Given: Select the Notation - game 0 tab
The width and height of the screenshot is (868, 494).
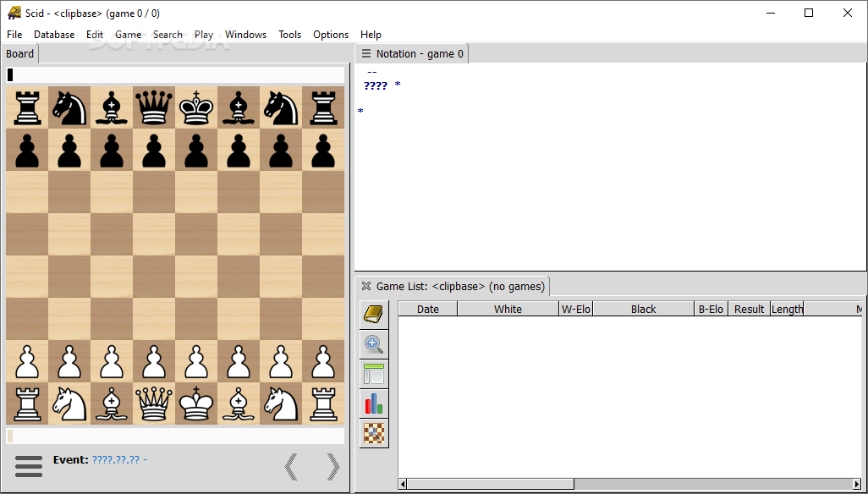Looking at the screenshot, I should [412, 53].
